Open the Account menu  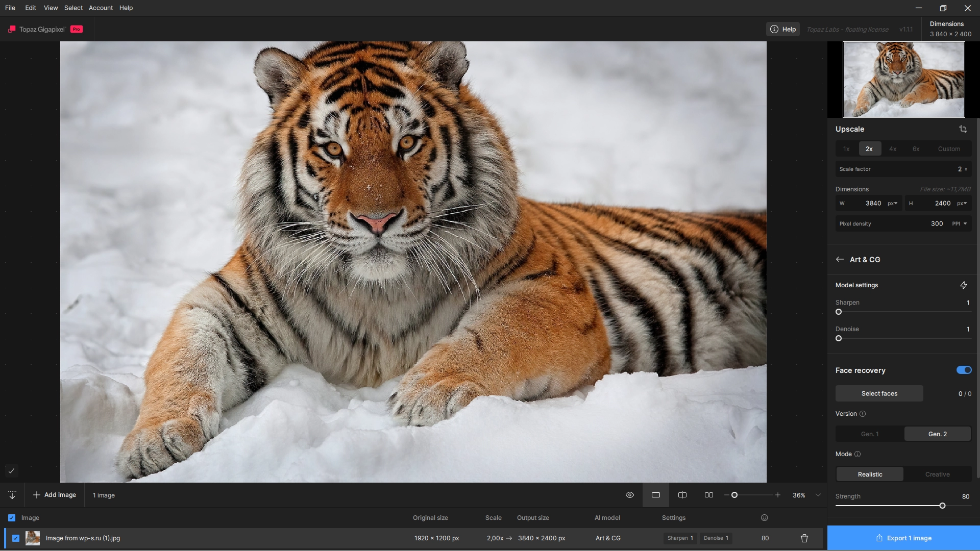pos(101,8)
